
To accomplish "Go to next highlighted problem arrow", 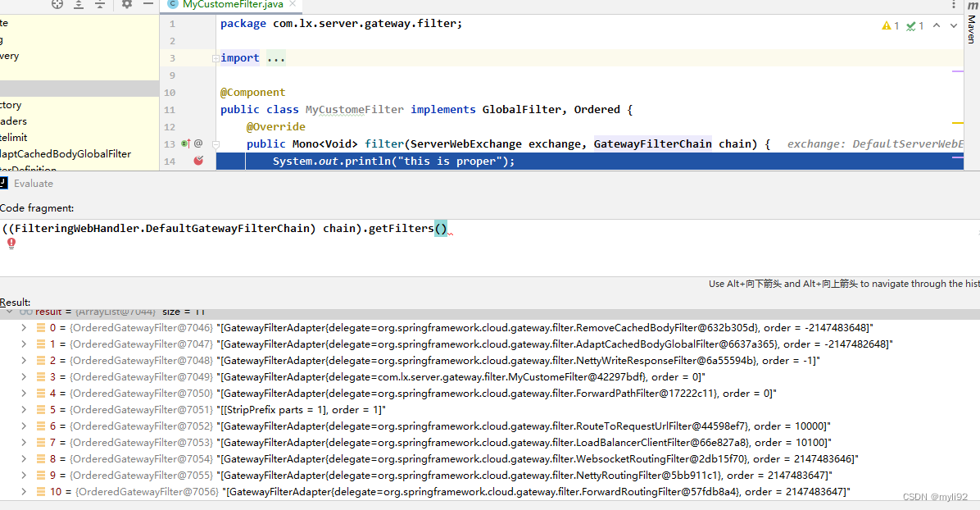I will 954,25.
